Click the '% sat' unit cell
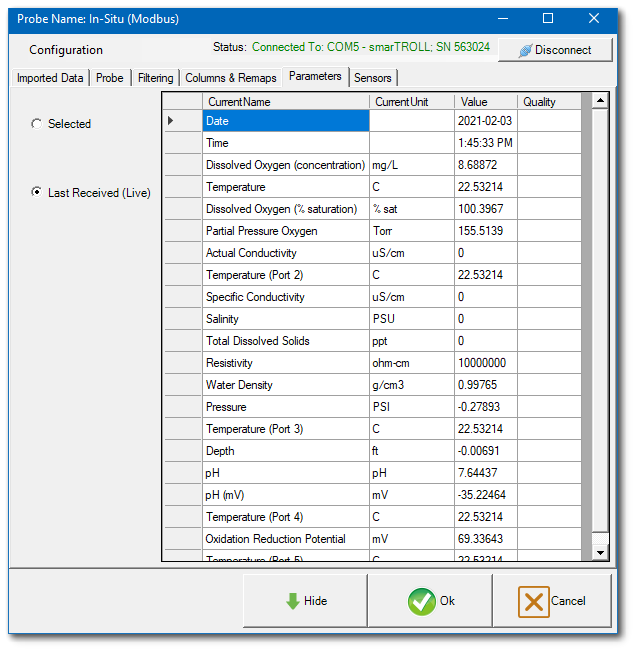 [x=412, y=209]
